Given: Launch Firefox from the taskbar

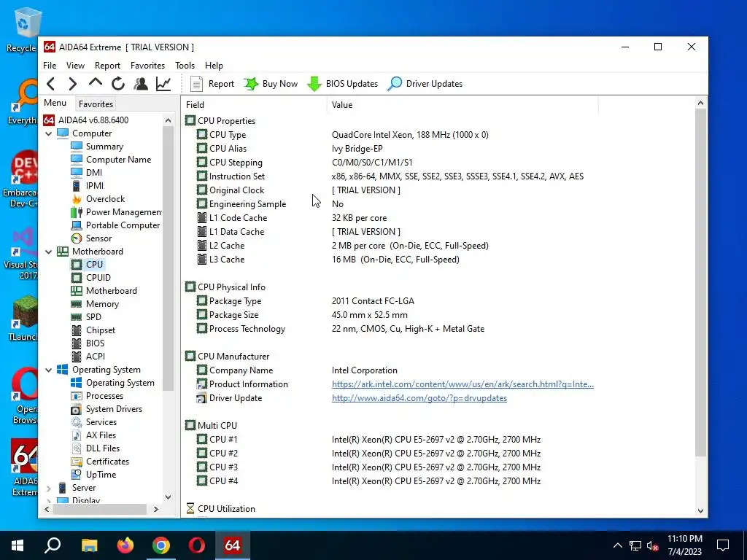Looking at the screenshot, I should click(125, 545).
